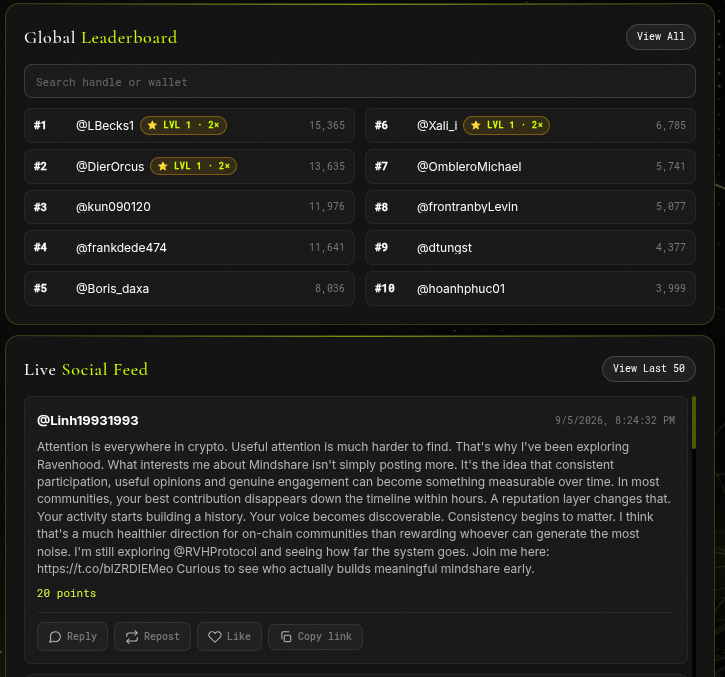Click the 3,999 score value
725x677 pixels.
point(670,289)
